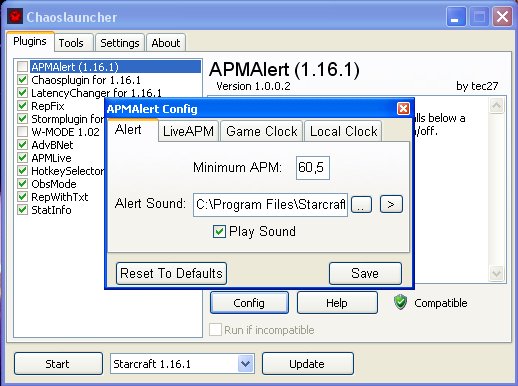
Task: Click the green Compatible shield icon
Action: click(x=400, y=302)
